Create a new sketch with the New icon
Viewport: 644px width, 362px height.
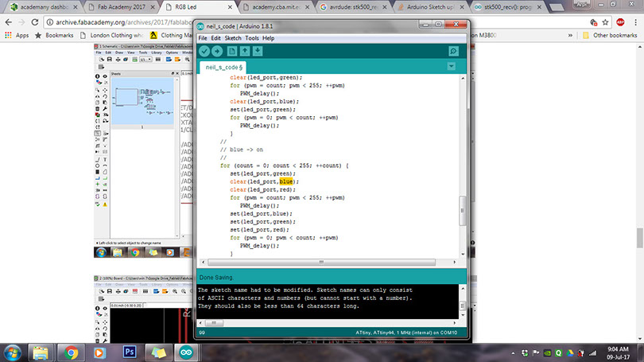coord(232,52)
